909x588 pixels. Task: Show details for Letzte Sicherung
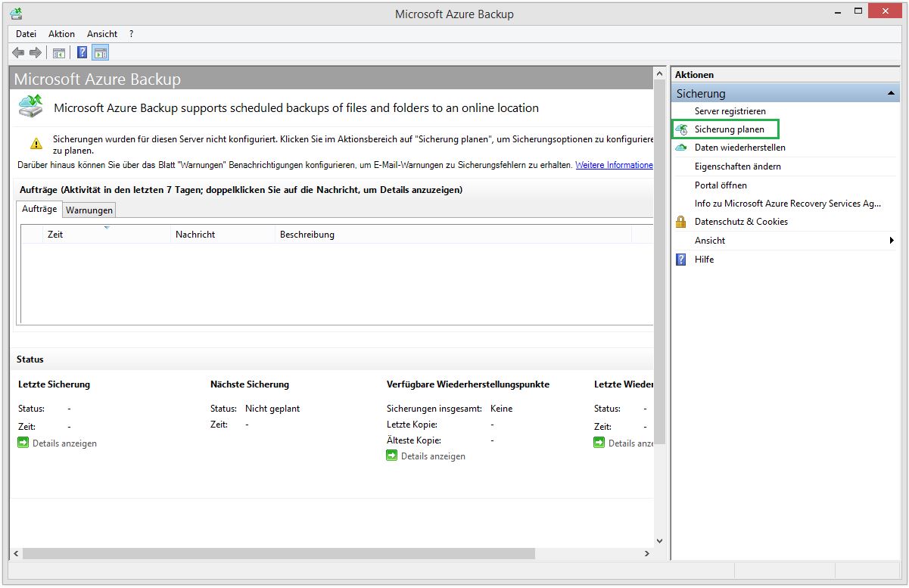(57, 443)
